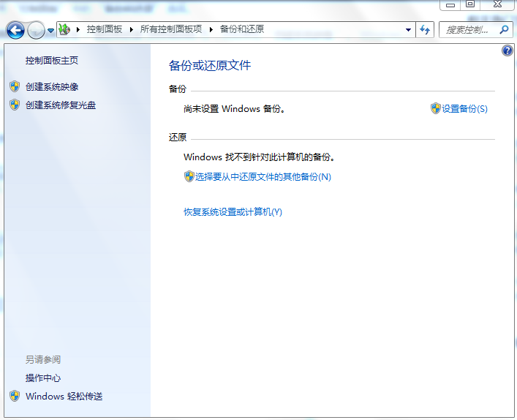This screenshot has height=420, width=517.
Task: Open 恢复系统设置或计算机(Y) link
Action: 233,211
